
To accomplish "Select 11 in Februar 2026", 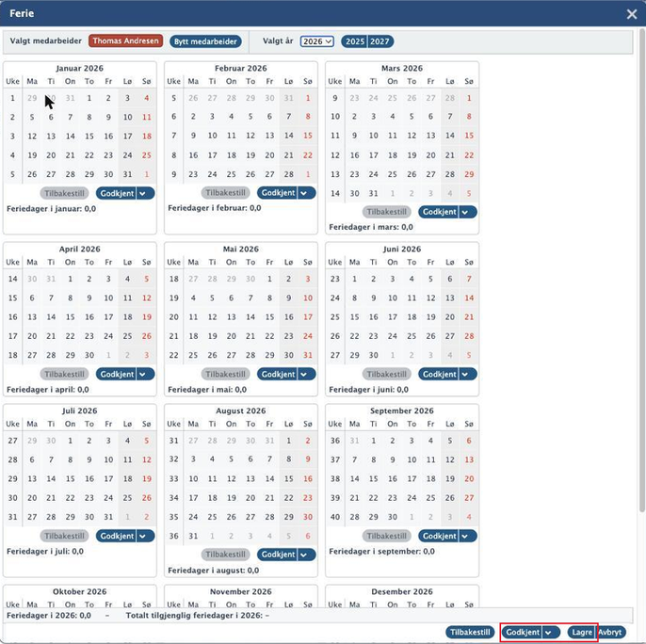I will 232,136.
